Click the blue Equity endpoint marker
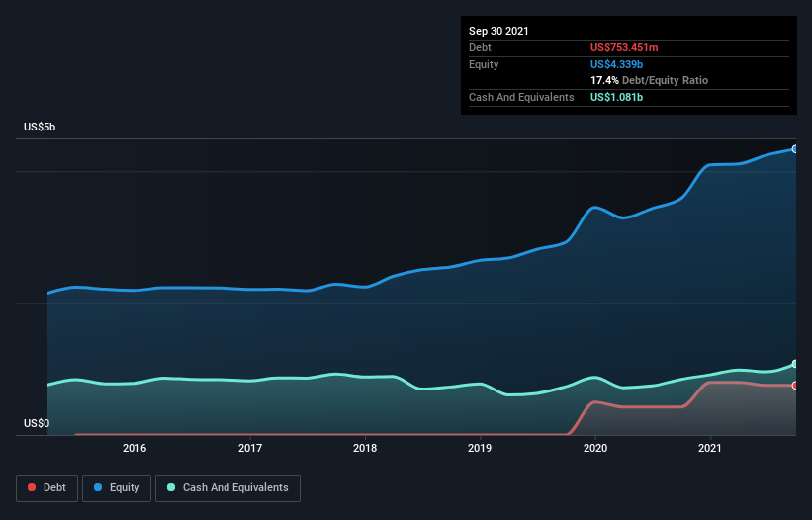 795,149
